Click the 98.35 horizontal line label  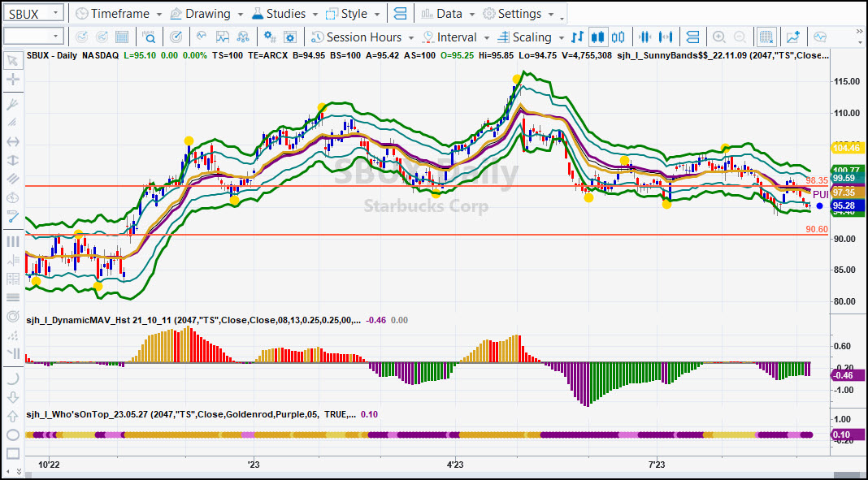pos(817,180)
